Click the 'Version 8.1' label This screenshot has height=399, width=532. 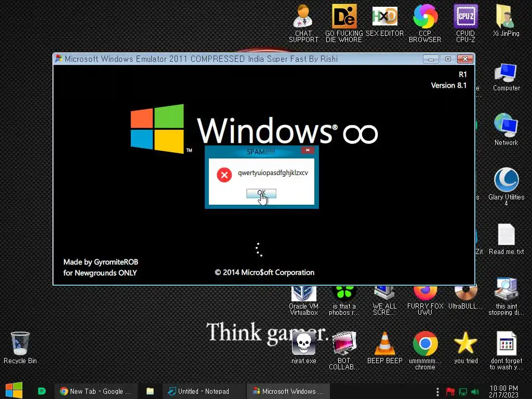click(x=448, y=85)
